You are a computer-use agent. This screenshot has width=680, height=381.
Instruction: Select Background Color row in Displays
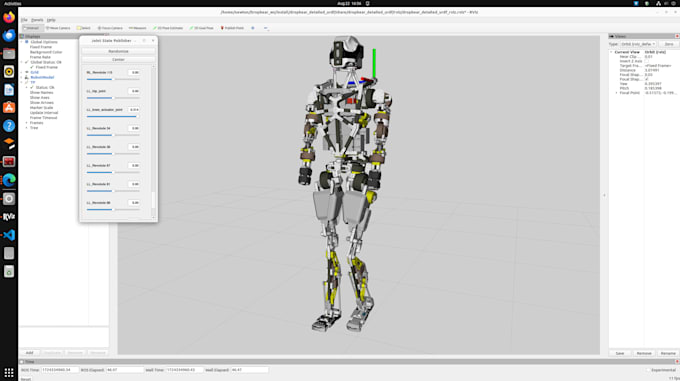pyautogui.click(x=46, y=52)
